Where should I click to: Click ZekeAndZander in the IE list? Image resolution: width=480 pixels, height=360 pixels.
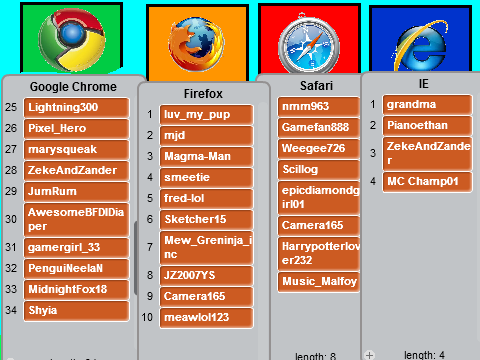(x=428, y=154)
